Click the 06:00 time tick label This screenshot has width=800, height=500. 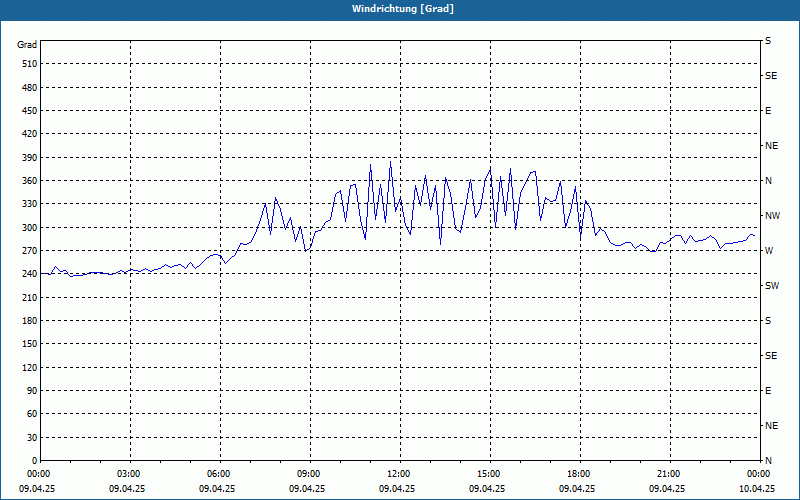pyautogui.click(x=219, y=474)
